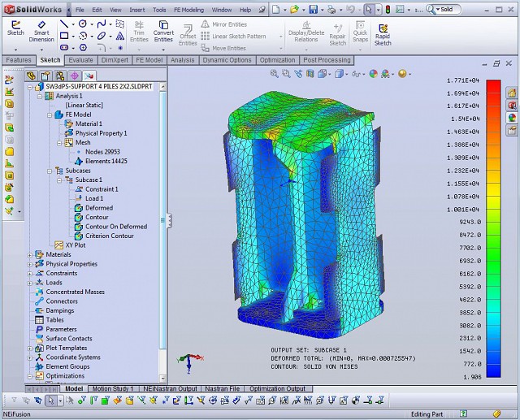Switch to the Optimization tab
Screen dimensions: 520x420
[277, 60]
